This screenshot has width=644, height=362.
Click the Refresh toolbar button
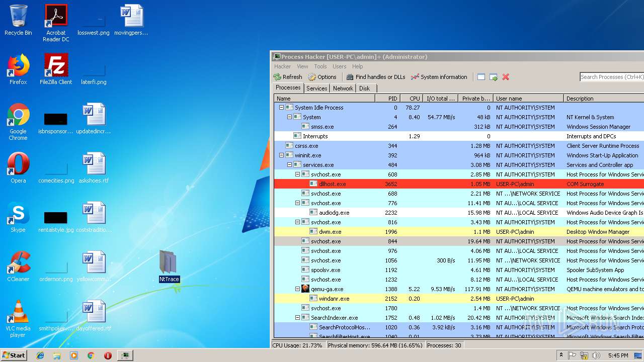click(288, 77)
